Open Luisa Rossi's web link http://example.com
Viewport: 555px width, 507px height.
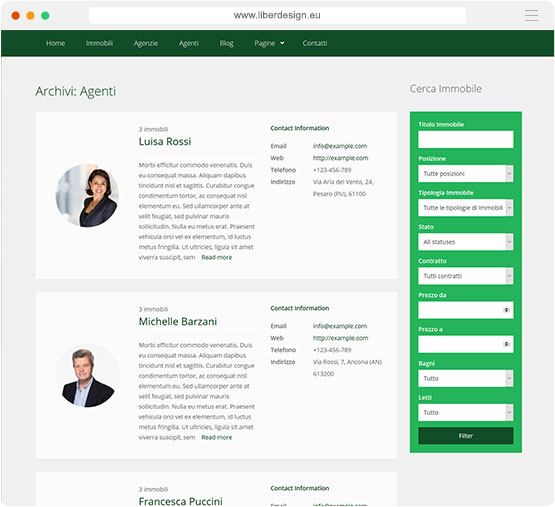pos(341,158)
